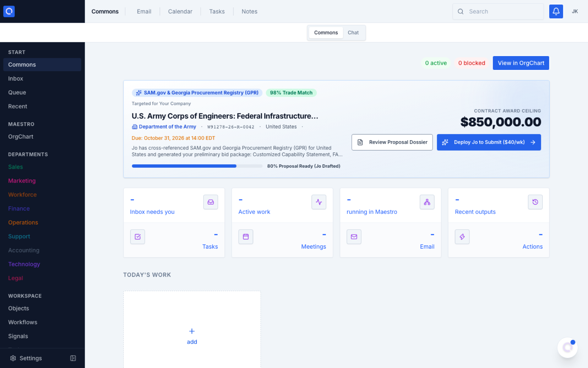Click into the Search field

(498, 11)
